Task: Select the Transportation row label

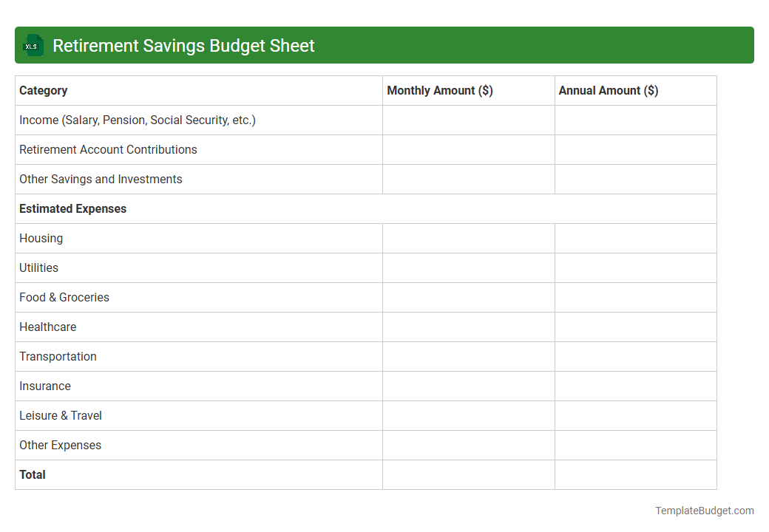Action: pos(58,356)
